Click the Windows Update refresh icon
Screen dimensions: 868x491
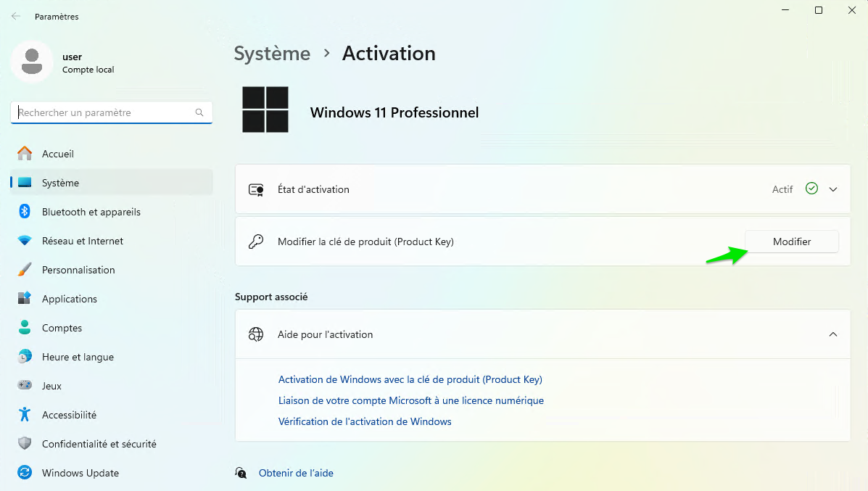pos(25,472)
